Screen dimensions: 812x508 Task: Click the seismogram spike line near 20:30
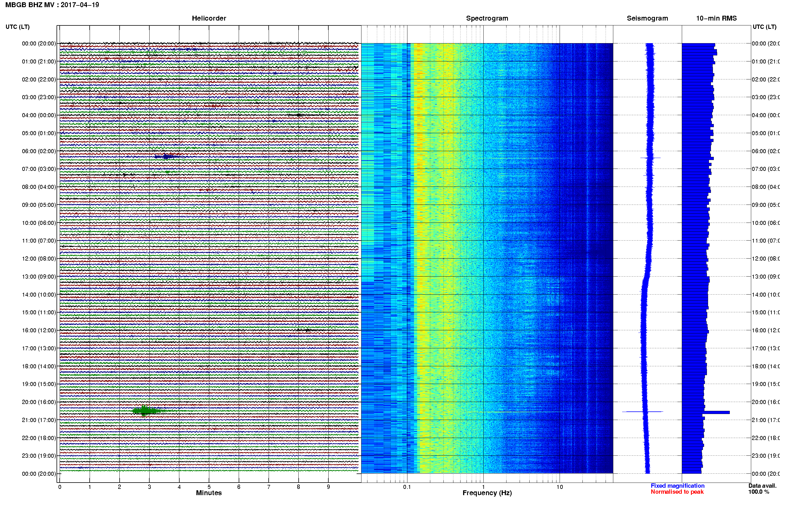tap(642, 412)
